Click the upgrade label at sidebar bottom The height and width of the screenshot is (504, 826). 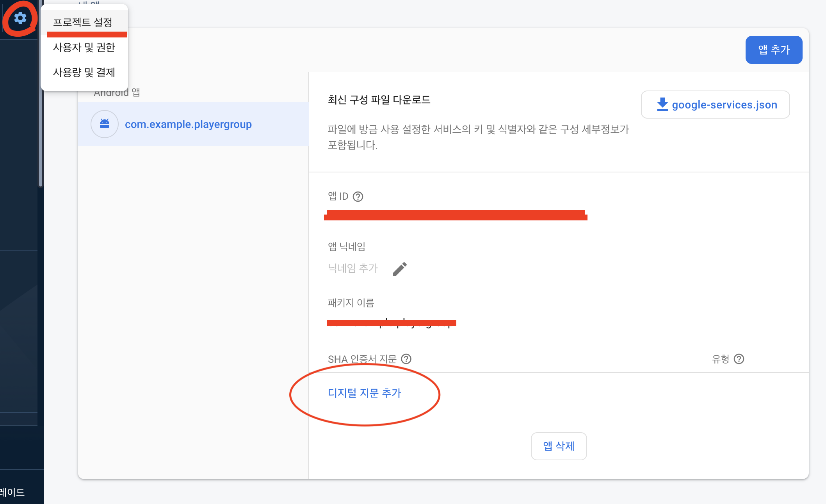pyautogui.click(x=12, y=492)
